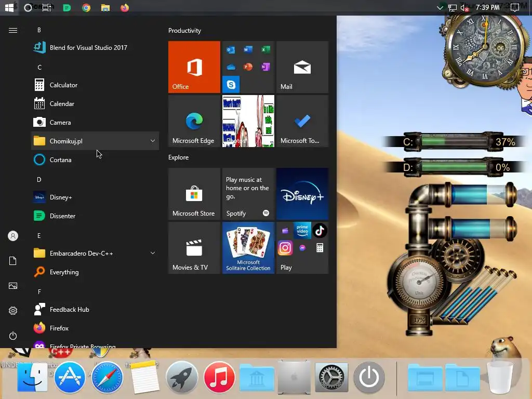Launch Calculator from app list

pyautogui.click(x=95, y=85)
